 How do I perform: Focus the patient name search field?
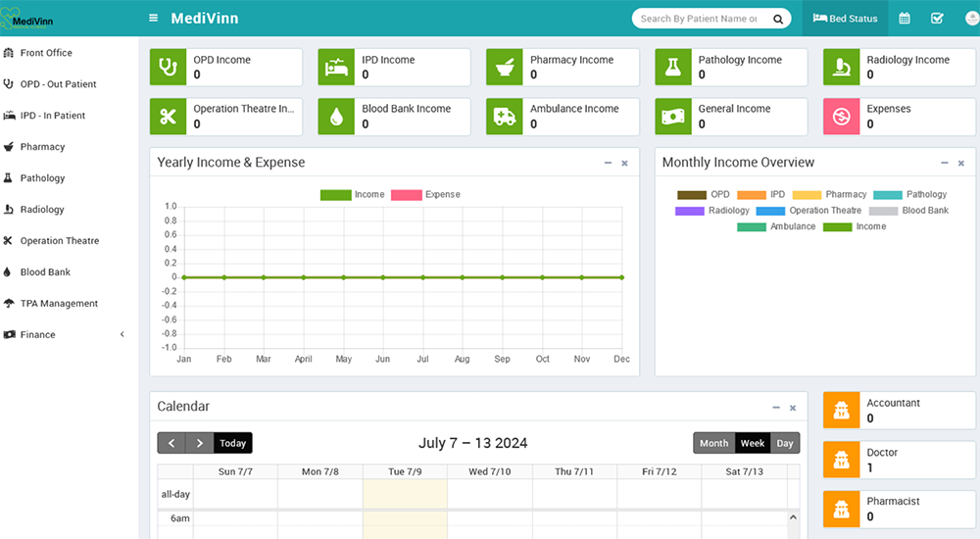(x=698, y=19)
